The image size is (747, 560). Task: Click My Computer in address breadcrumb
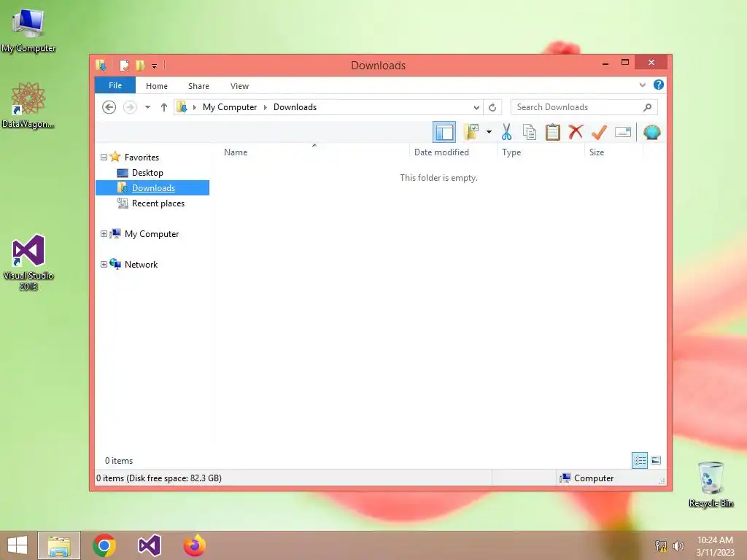(x=230, y=107)
